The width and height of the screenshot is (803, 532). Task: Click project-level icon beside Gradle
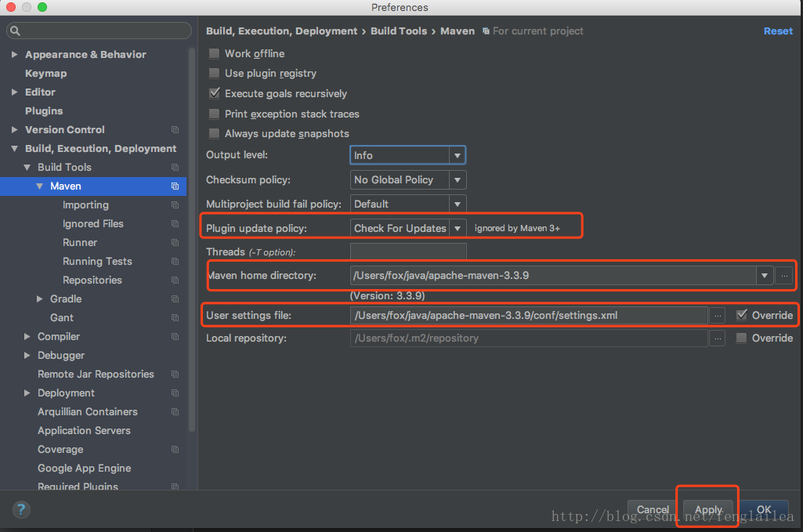[175, 299]
